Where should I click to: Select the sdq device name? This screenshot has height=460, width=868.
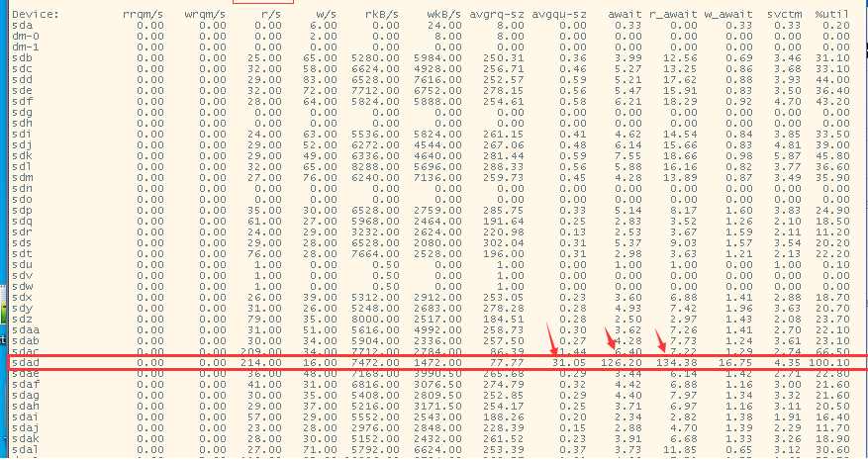[21, 222]
